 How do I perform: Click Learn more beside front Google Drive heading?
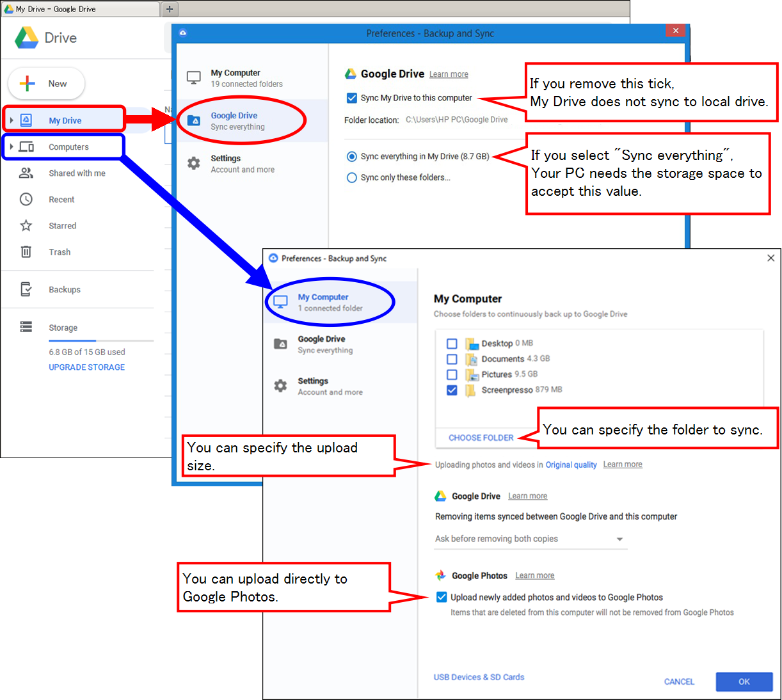coord(527,496)
